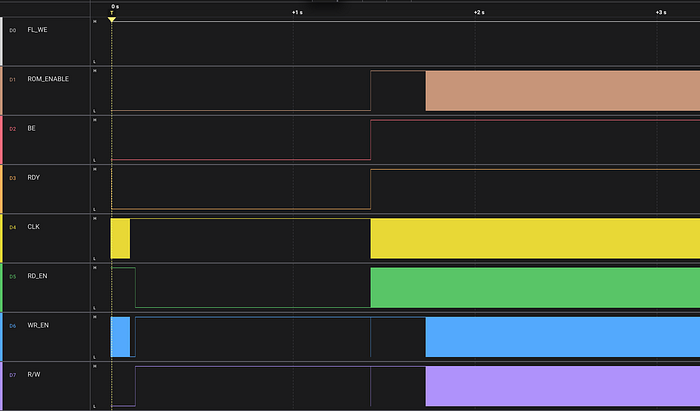Select the WR_EN channel label
The height and width of the screenshot is (411, 700).
coord(38,325)
